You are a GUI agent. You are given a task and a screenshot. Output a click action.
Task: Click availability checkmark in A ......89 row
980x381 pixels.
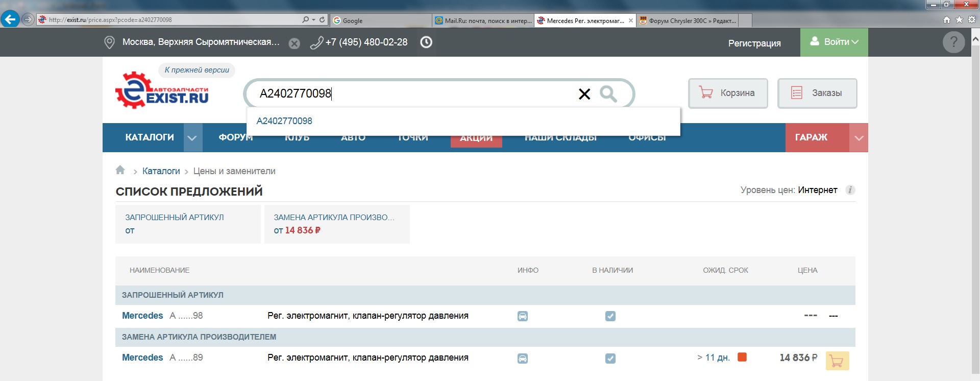[610, 359]
